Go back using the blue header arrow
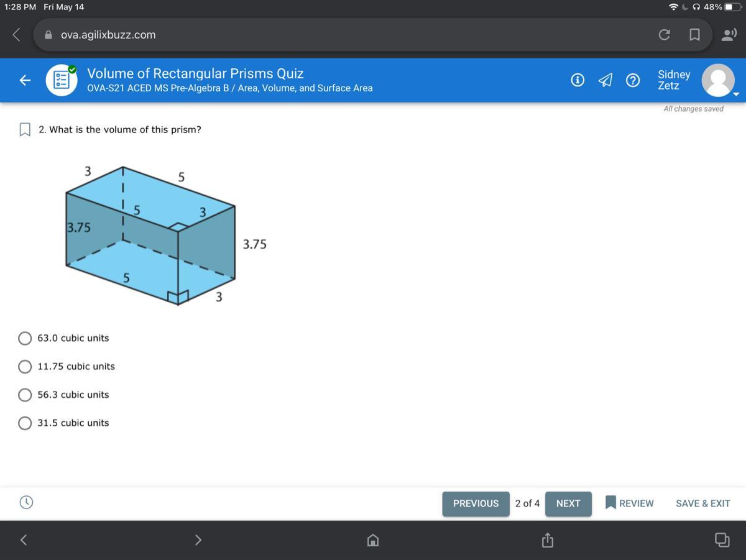Viewport: 746px width, 560px height. point(25,80)
